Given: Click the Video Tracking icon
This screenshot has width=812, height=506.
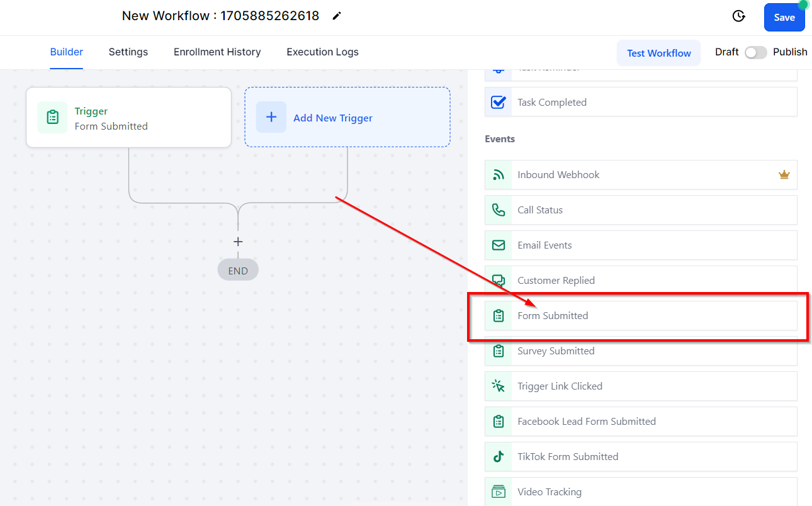Looking at the screenshot, I should 499,492.
